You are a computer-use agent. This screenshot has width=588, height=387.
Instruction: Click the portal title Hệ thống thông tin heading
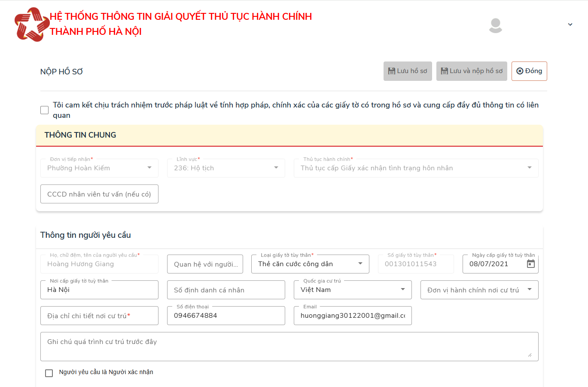click(x=181, y=24)
